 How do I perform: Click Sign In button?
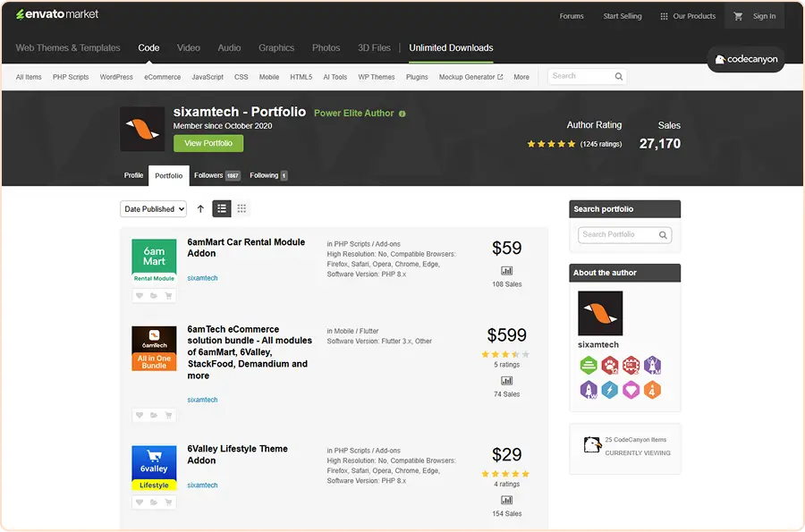(764, 16)
